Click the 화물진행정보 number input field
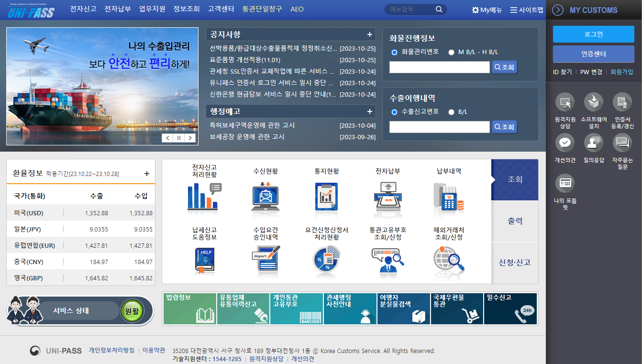The width and height of the screenshot is (642, 364). pos(440,67)
